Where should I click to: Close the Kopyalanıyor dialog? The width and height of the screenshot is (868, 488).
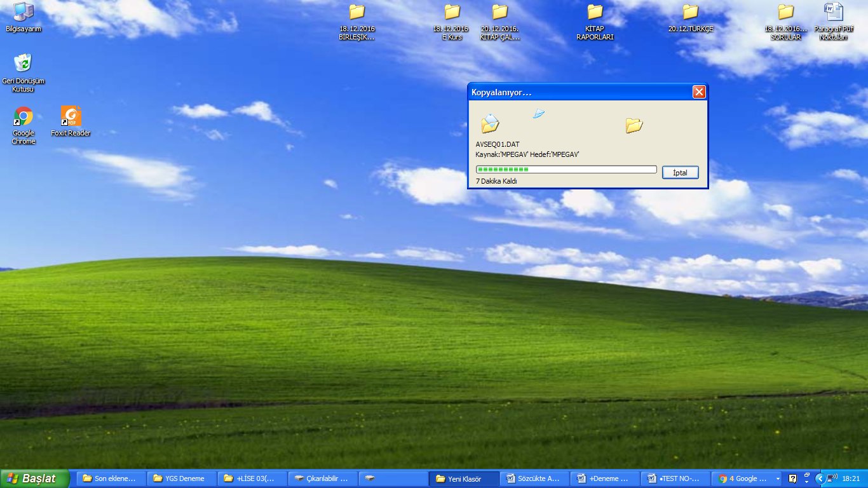click(699, 92)
